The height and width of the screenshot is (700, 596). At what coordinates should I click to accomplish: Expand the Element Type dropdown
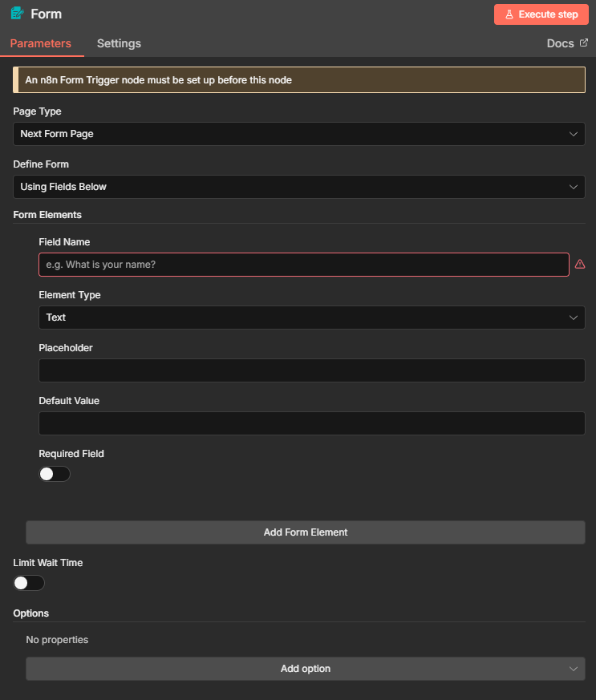tap(311, 318)
